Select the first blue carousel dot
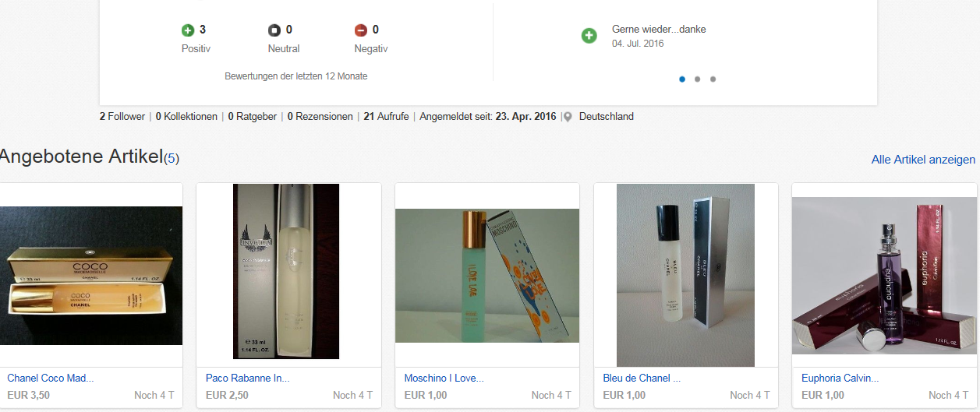 (682, 79)
